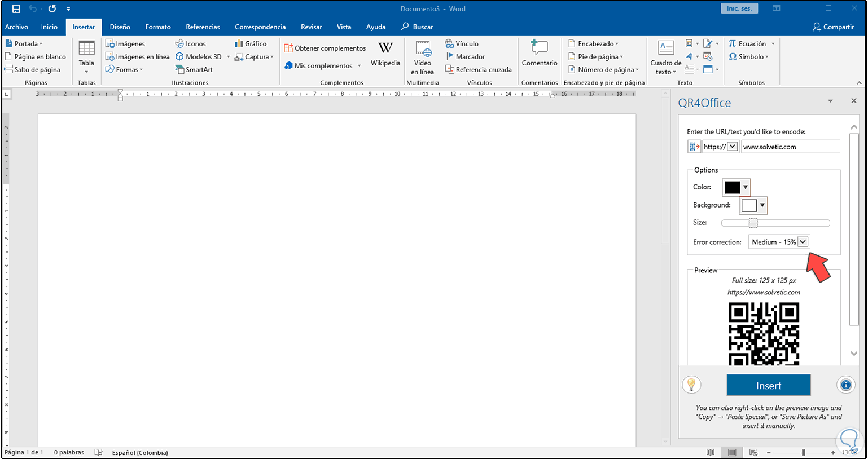Add a Marcador bookmark

coord(465,56)
